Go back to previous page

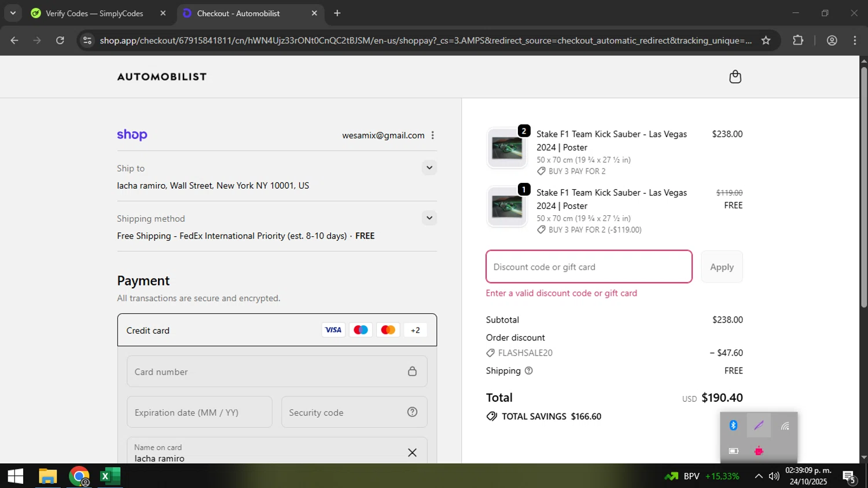click(x=14, y=40)
